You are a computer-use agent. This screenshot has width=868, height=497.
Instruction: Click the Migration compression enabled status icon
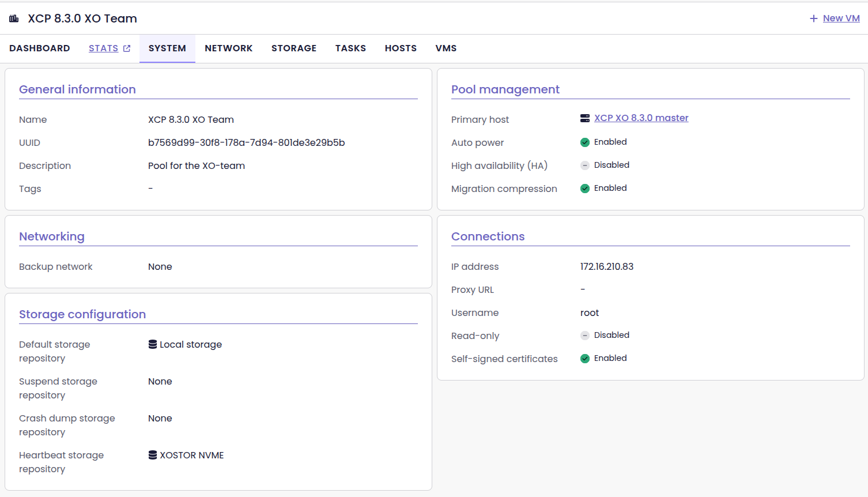coord(585,189)
